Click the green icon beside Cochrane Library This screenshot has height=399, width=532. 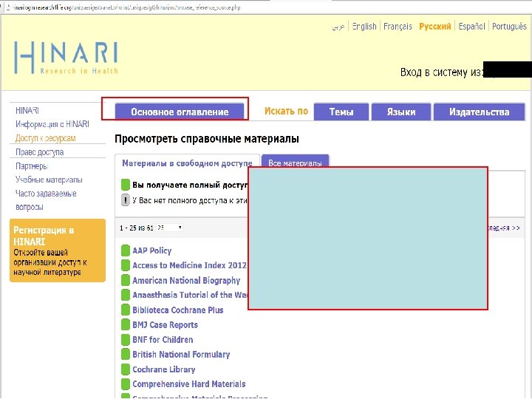click(x=126, y=369)
